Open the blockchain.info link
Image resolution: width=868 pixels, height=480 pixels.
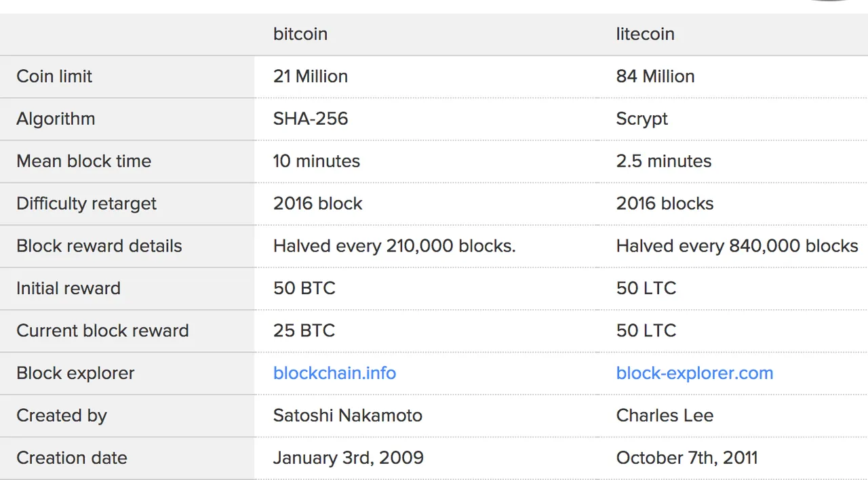[334, 373]
